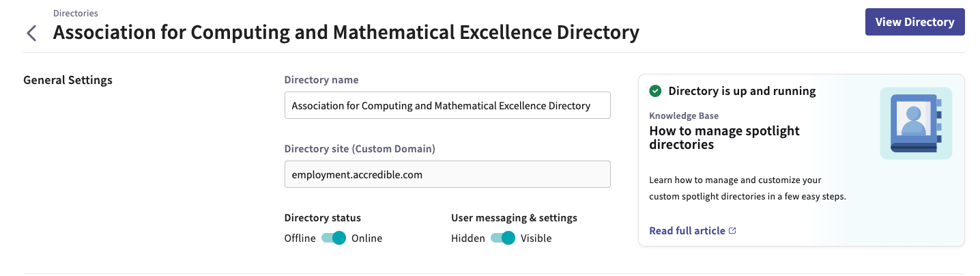Go to the Directories breadcrumb
This screenshot has height=276, width=980.
tap(75, 13)
